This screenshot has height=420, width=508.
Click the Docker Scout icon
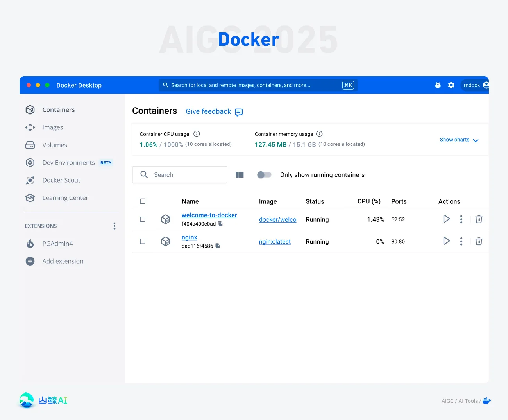[30, 180]
